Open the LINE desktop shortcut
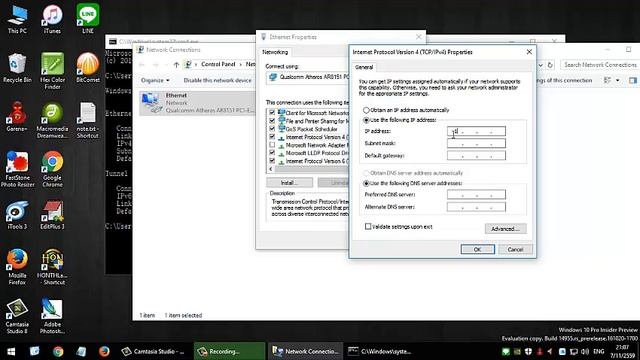Viewport: 640px width, 360px height. tap(88, 19)
